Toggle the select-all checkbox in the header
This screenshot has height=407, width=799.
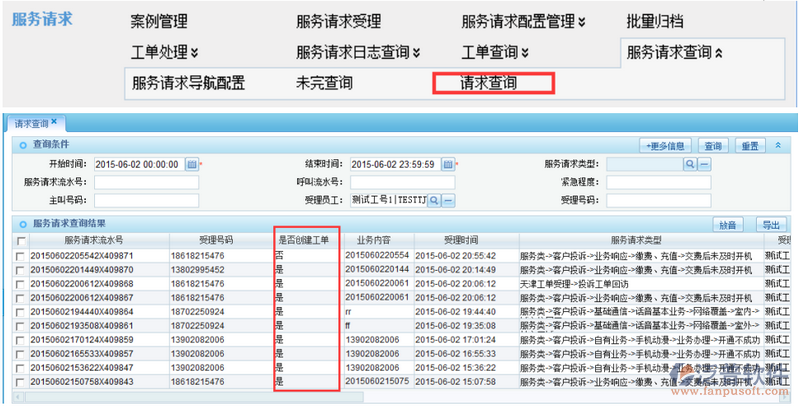[21, 240]
